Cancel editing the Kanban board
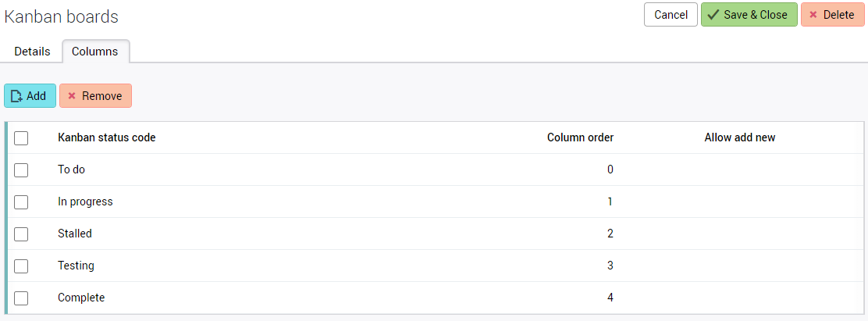 point(671,15)
